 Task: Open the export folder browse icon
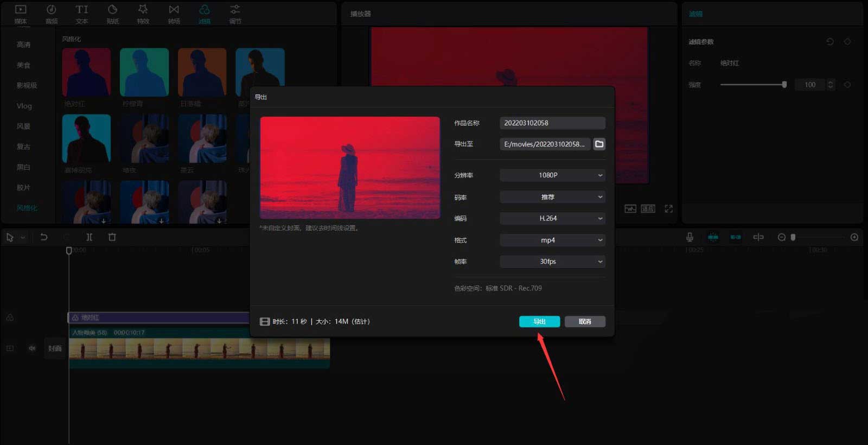pos(599,144)
